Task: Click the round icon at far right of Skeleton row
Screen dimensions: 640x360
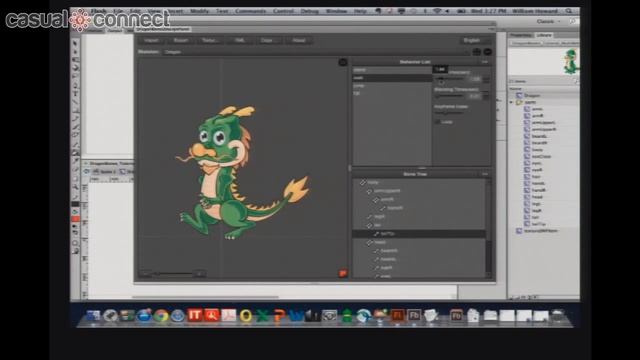Action: coord(487,52)
